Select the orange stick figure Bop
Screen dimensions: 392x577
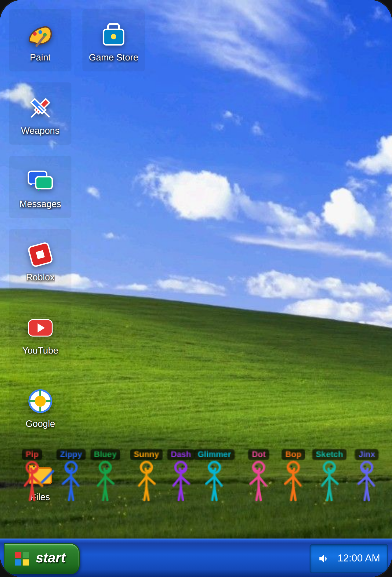pos(293,481)
